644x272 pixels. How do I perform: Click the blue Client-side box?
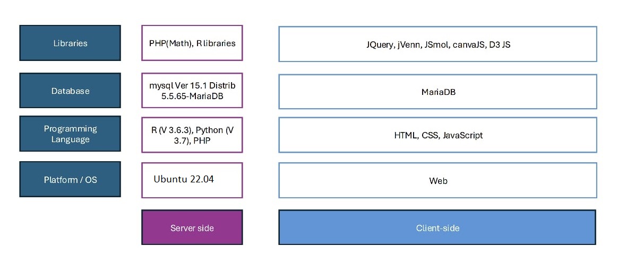point(437,227)
